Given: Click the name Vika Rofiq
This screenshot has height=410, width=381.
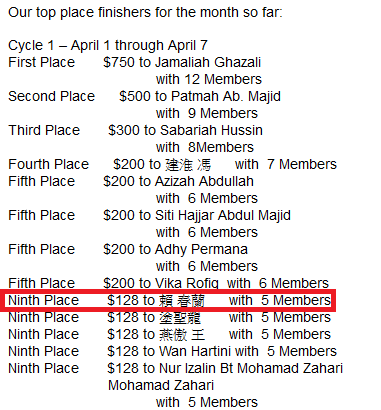Looking at the screenshot, I should pos(187,283).
